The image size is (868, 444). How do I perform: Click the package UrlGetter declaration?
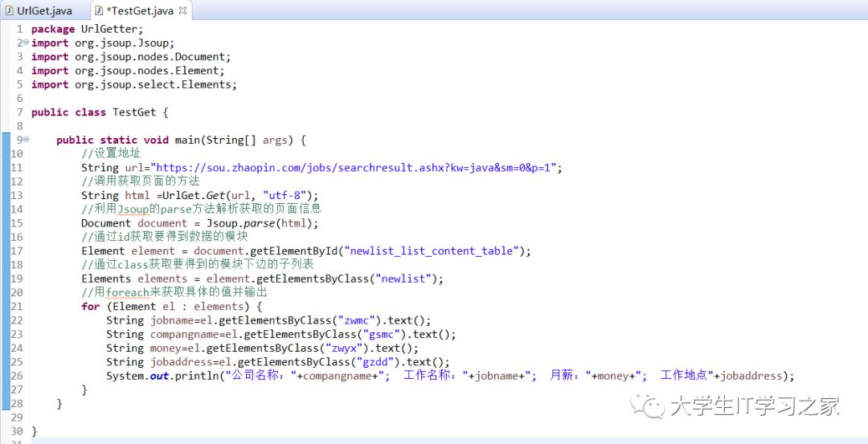(88, 29)
